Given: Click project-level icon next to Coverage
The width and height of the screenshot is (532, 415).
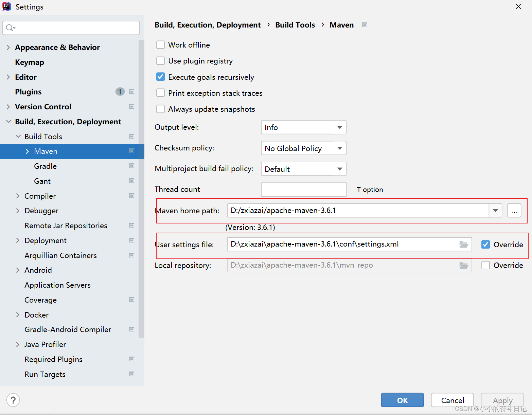Looking at the screenshot, I should (x=132, y=300).
